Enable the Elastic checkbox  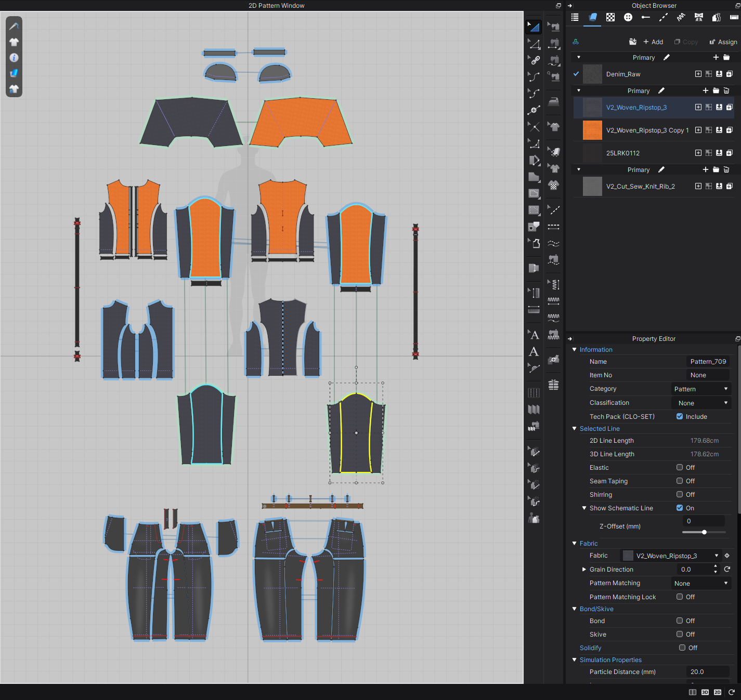[680, 468]
